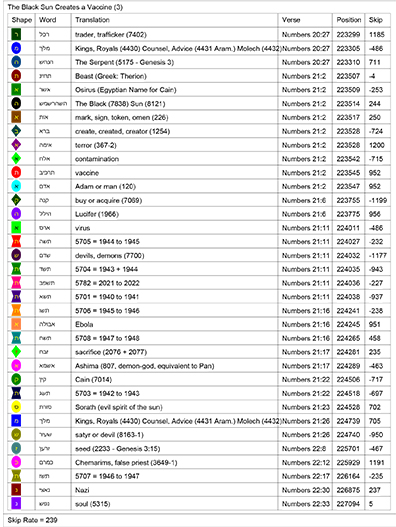Click the cyan circle shape for Adam

(16, 186)
